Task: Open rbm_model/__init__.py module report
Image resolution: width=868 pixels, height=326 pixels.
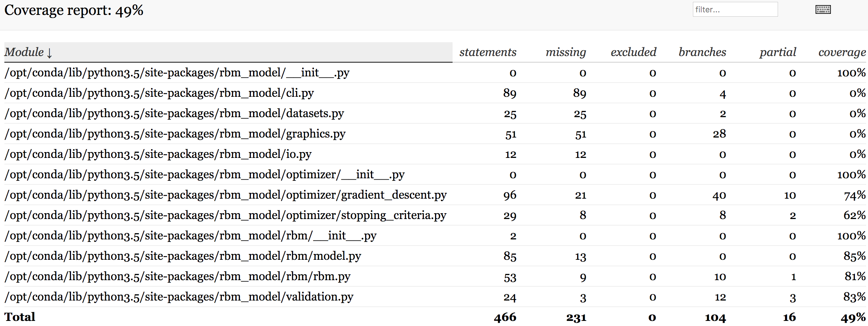Action: 177,73
